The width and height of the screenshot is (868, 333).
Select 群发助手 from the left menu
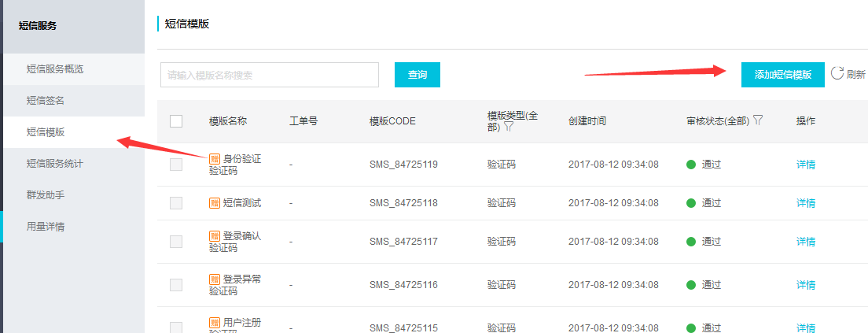46,194
